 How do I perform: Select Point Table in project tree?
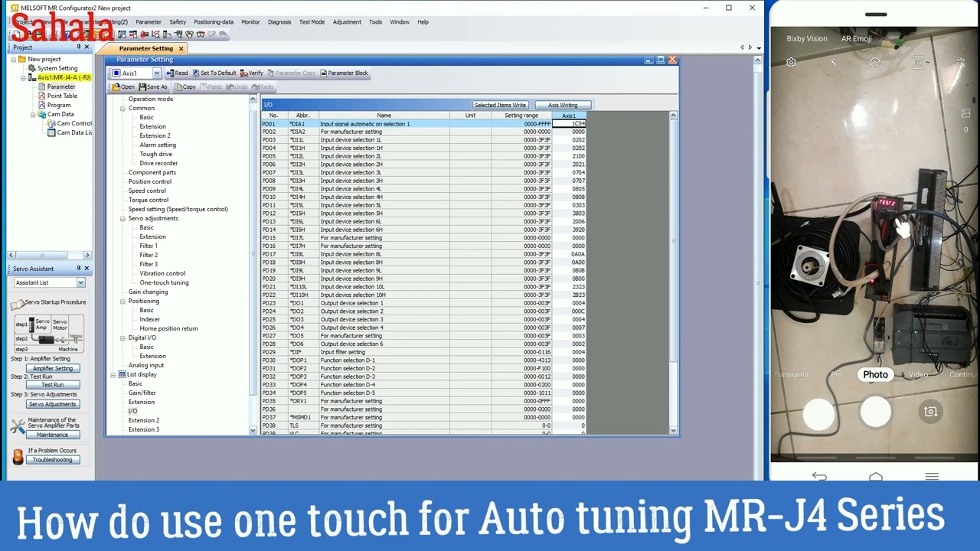[62, 96]
